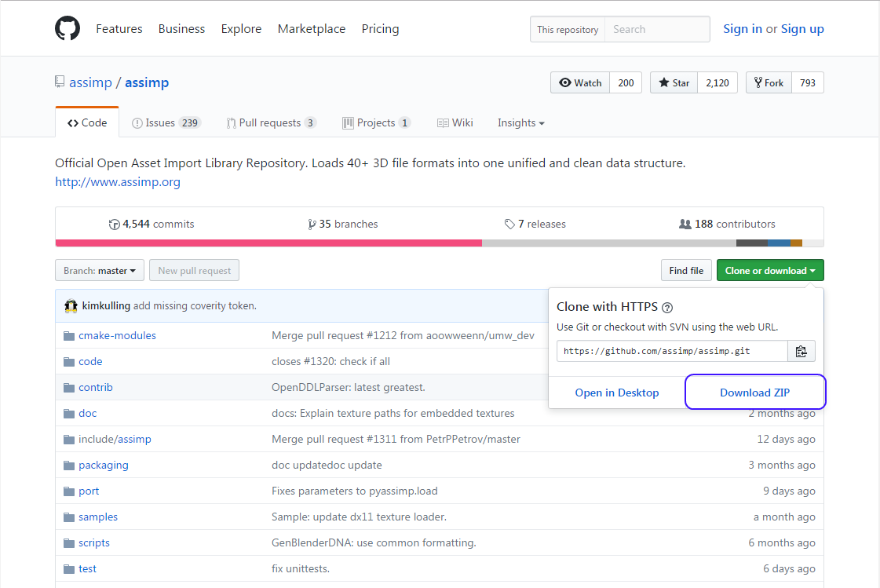The height and width of the screenshot is (588, 880).
Task: View forks count 793
Action: click(x=808, y=82)
